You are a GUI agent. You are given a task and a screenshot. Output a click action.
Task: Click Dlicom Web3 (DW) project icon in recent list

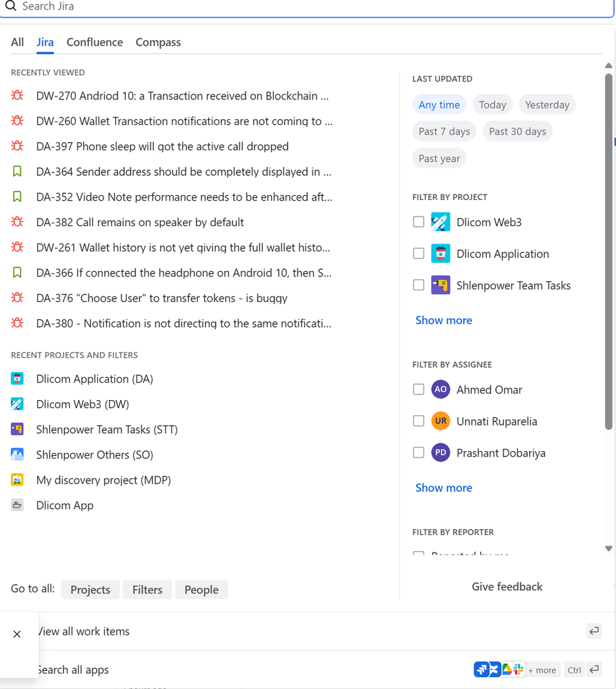(17, 404)
